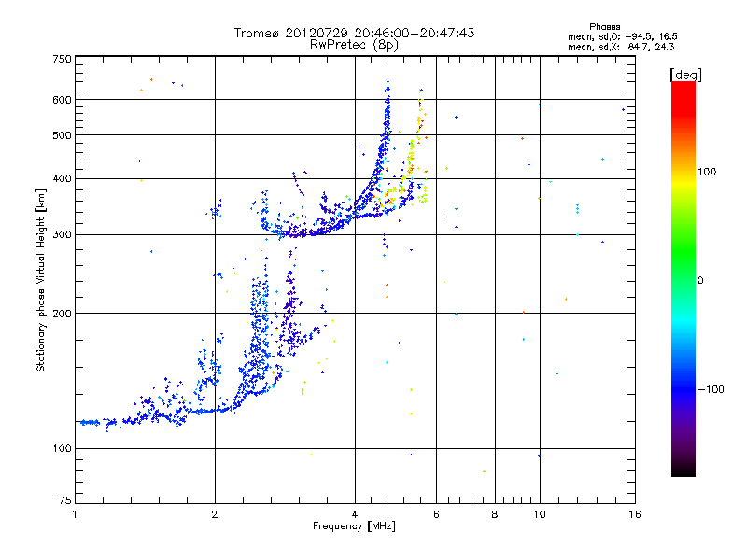
Task: Click the x-axis tick label "16"
Action: (635, 514)
